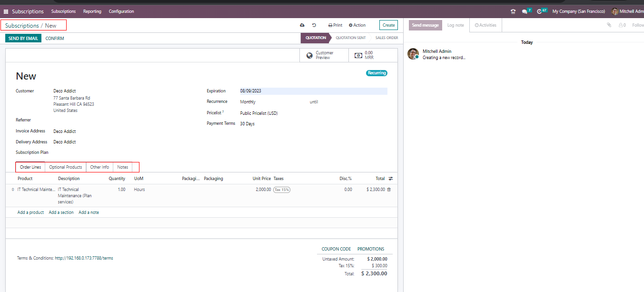Click the Add a product link
644x292 pixels.
[x=30, y=212]
